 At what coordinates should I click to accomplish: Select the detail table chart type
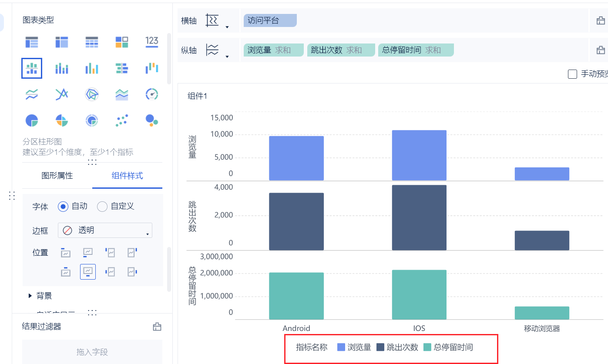click(92, 42)
